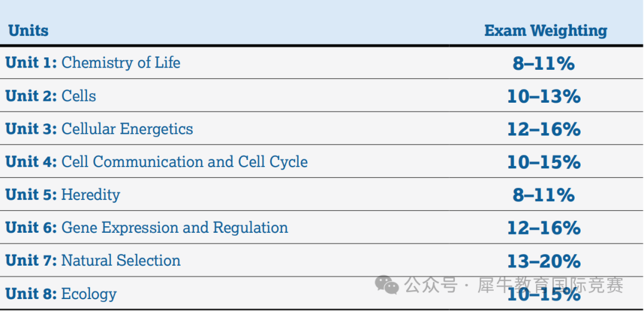Click Unit 4: Cell Communication and Cell Cycle
The height and width of the screenshot is (311, 644).
pos(157,162)
